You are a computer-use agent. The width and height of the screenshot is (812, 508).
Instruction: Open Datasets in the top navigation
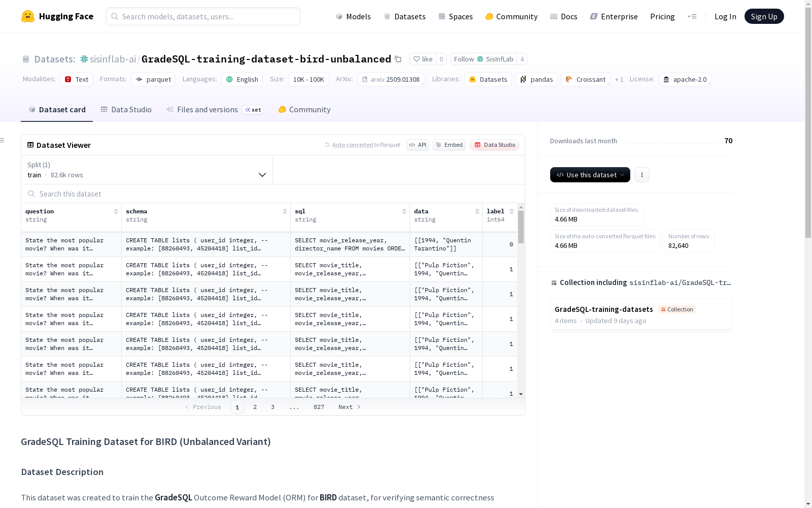[x=404, y=16]
